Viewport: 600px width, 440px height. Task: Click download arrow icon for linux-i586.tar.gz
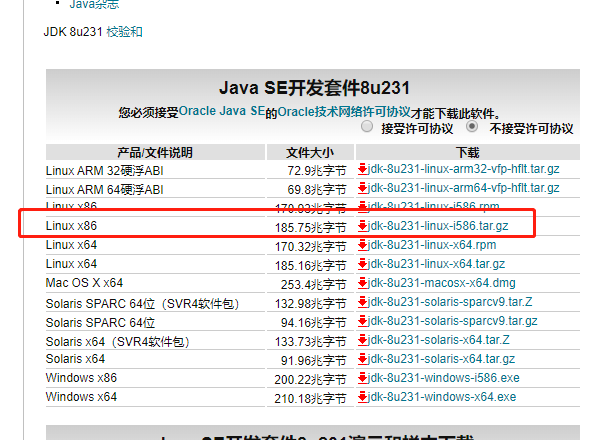pyautogui.click(x=362, y=226)
